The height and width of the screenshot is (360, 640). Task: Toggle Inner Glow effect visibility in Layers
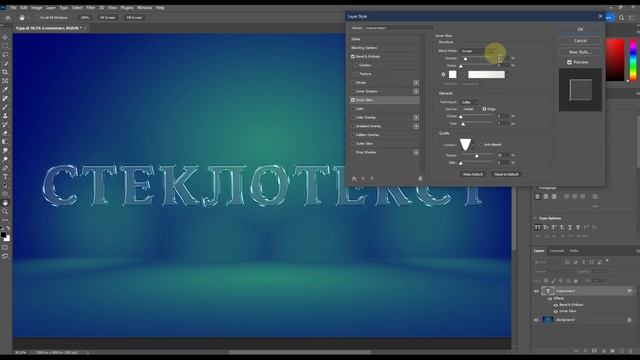coord(556,311)
